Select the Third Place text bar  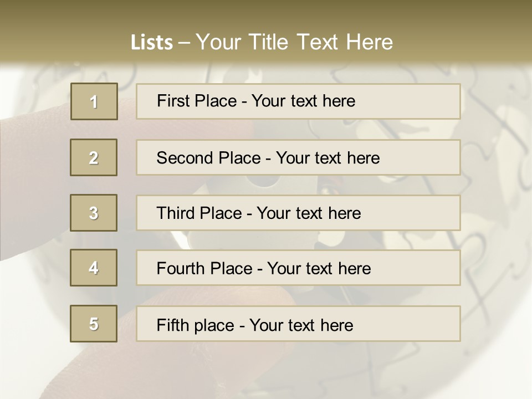298,213
